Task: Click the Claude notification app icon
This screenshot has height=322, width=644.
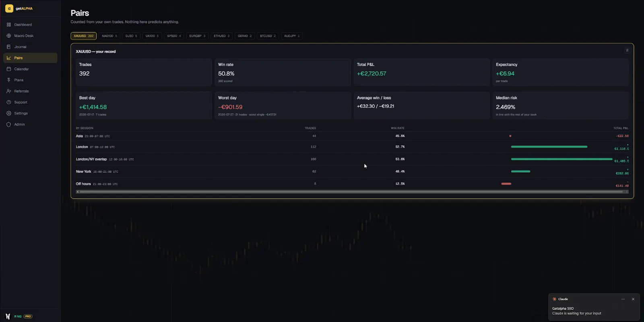Action: (x=554, y=299)
